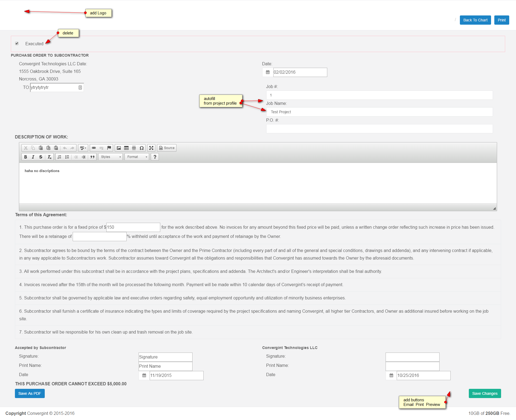Focus the subcontractor Signature field
This screenshot has height=420, width=516.
[x=165, y=357]
